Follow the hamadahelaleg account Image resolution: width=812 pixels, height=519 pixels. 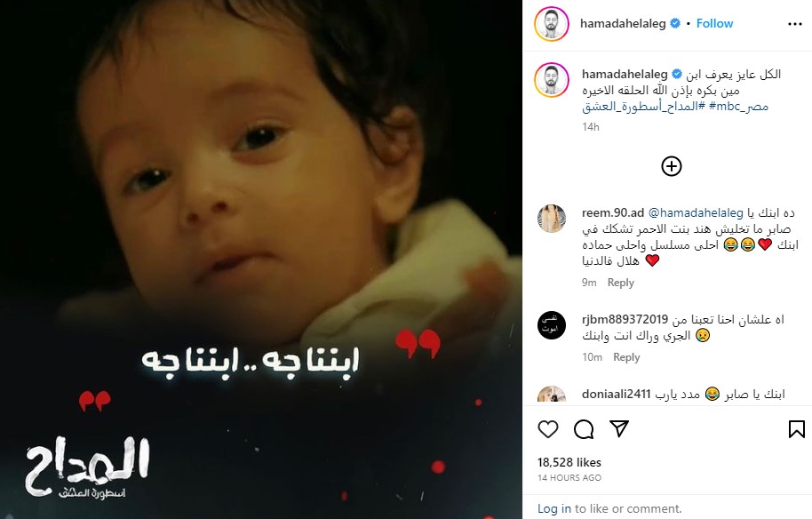(714, 23)
